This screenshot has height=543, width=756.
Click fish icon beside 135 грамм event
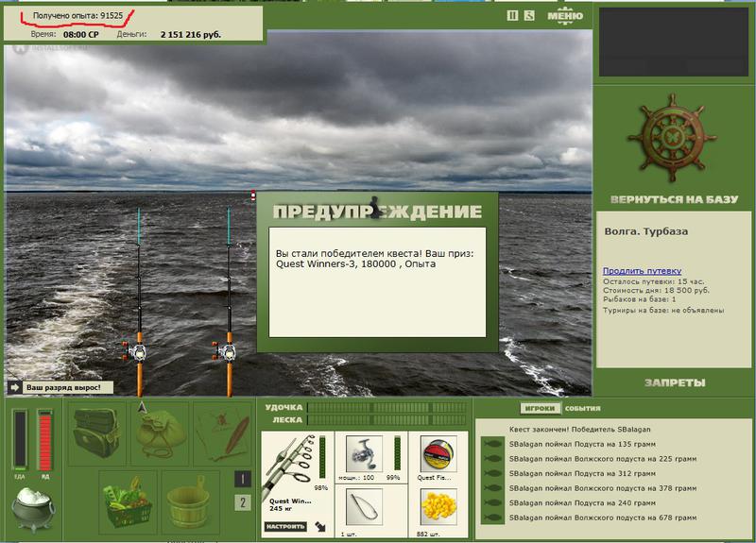coord(492,444)
